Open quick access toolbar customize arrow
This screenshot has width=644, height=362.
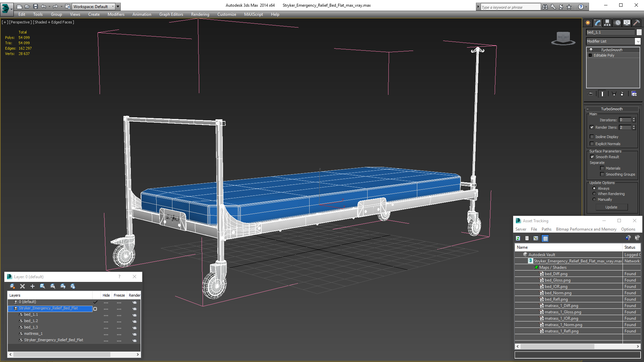coord(118,6)
